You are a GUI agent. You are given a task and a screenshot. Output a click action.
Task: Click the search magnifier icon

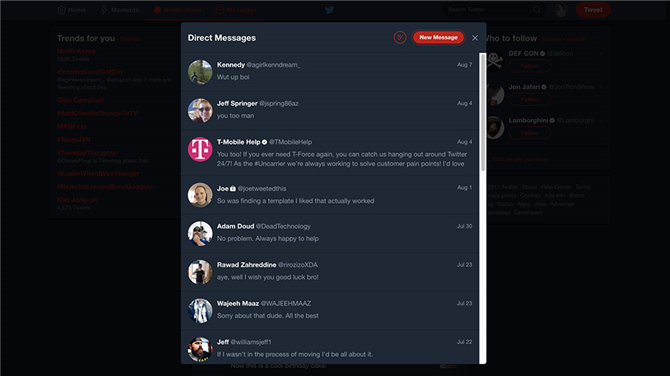[537, 10]
